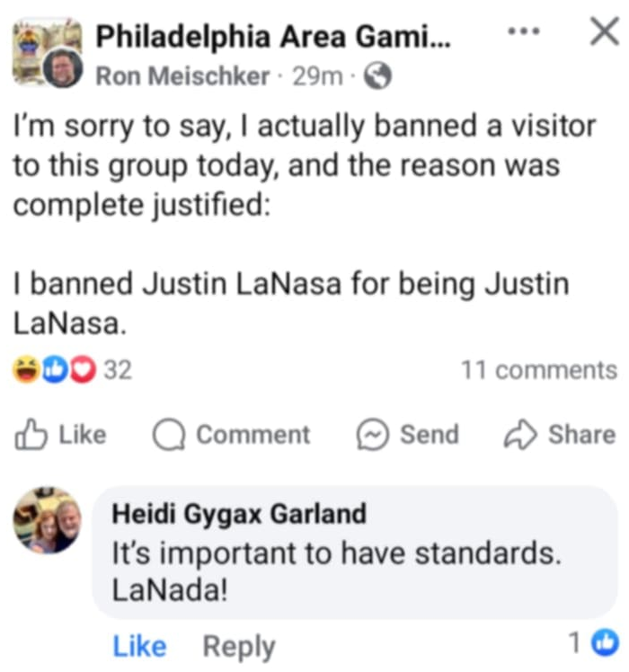Click the Comment speech bubble button
Image resolution: width=629 pixels, height=672 pixels.
[231, 435]
